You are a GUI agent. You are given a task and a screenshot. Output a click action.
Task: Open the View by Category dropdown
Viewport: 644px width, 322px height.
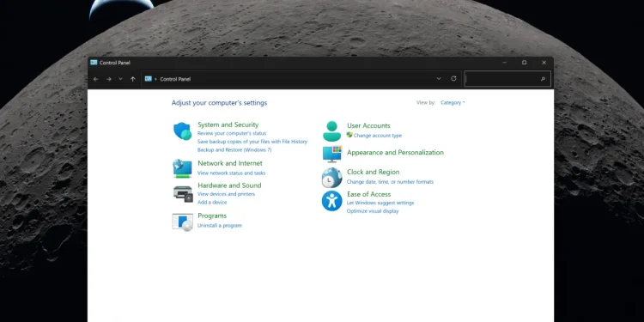453,103
